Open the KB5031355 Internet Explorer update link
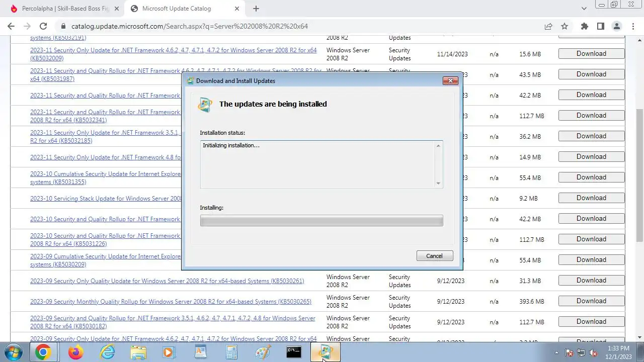644x362 pixels. pos(106,178)
